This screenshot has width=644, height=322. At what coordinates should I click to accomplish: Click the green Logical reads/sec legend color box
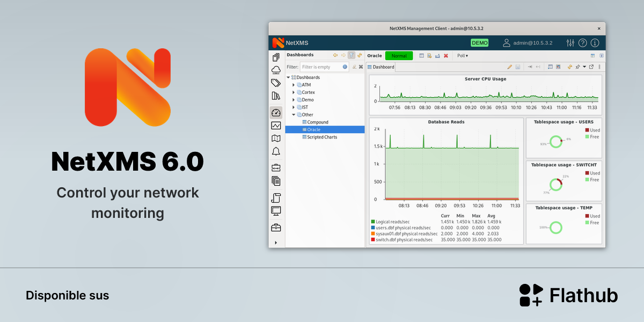point(373,222)
